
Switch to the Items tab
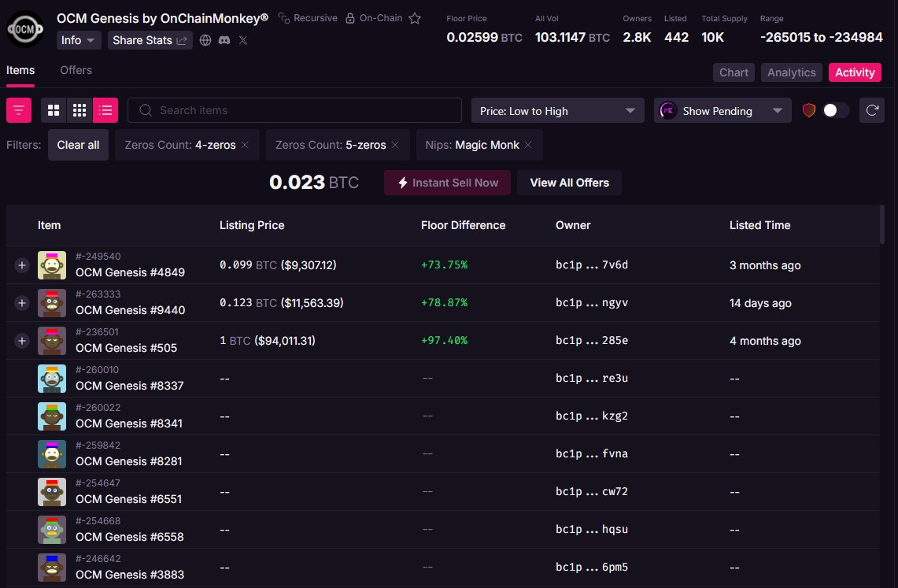tap(20, 70)
